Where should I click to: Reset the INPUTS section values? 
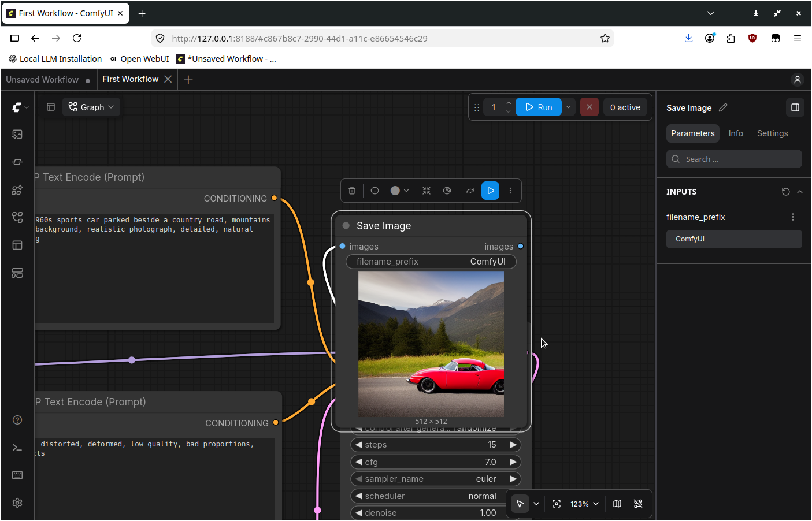[x=786, y=192]
